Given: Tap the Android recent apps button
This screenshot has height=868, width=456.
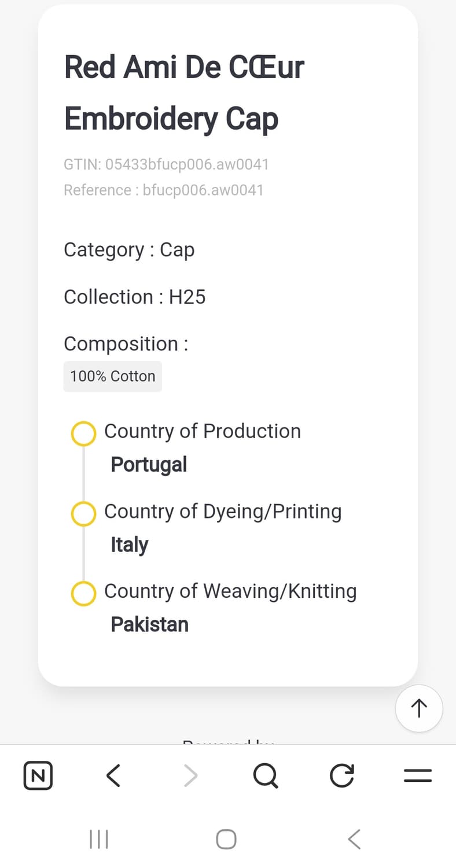Looking at the screenshot, I should (x=99, y=839).
